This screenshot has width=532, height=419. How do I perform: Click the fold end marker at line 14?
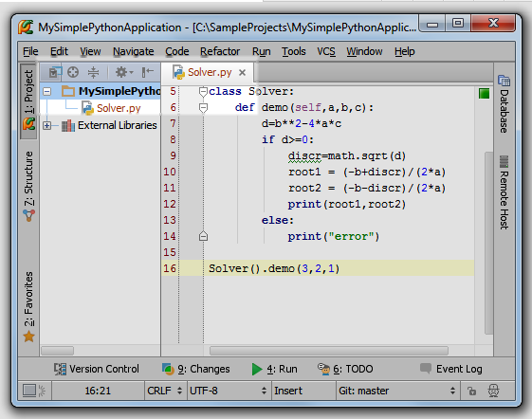203,236
